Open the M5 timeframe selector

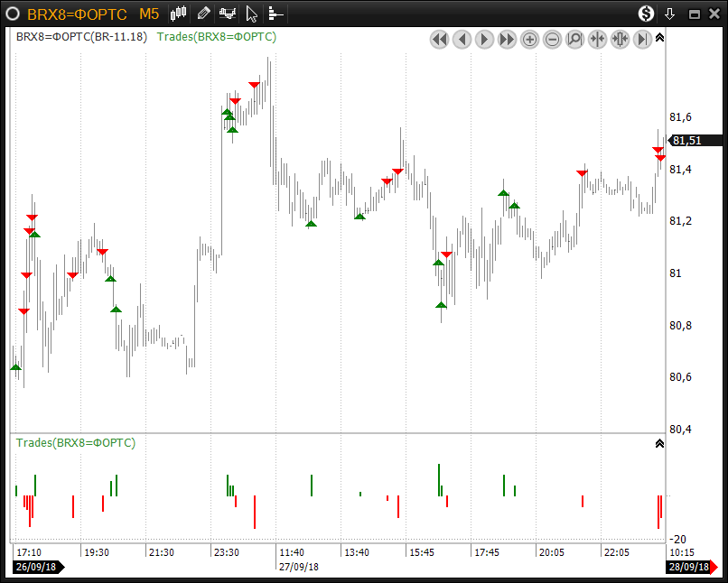[x=149, y=14]
